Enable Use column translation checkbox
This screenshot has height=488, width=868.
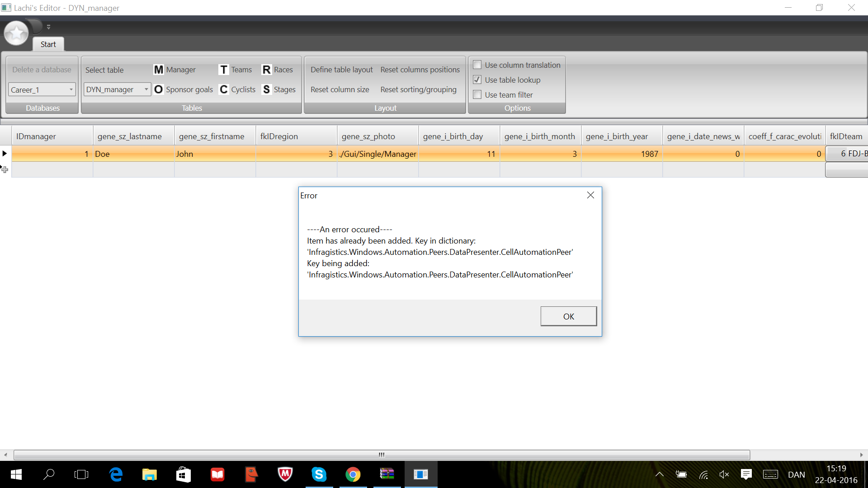[477, 65]
